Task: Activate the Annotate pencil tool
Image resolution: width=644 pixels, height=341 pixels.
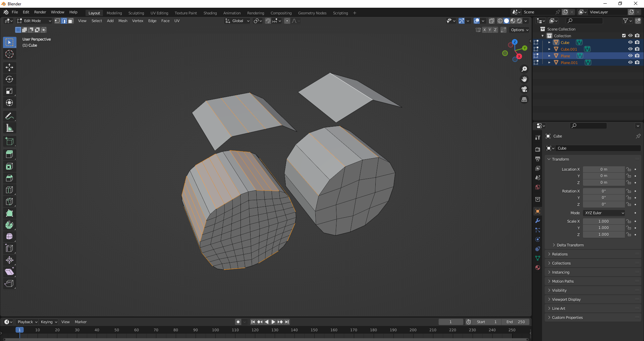Action: pos(9,116)
